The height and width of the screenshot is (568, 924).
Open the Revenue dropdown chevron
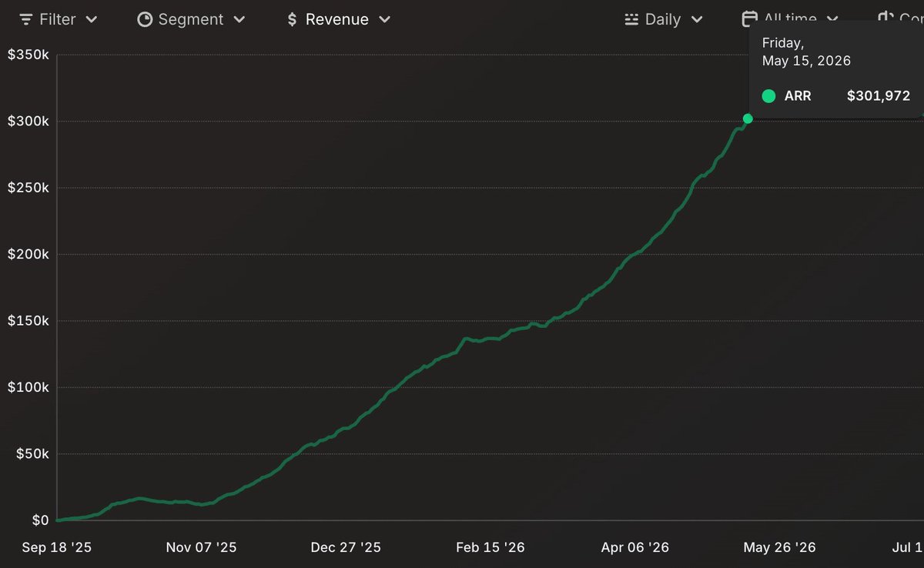pyautogui.click(x=384, y=19)
